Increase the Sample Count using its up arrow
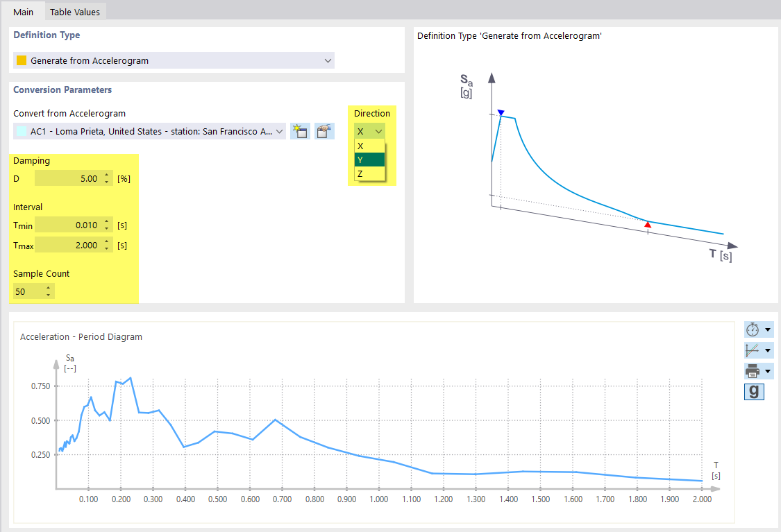 pos(49,288)
